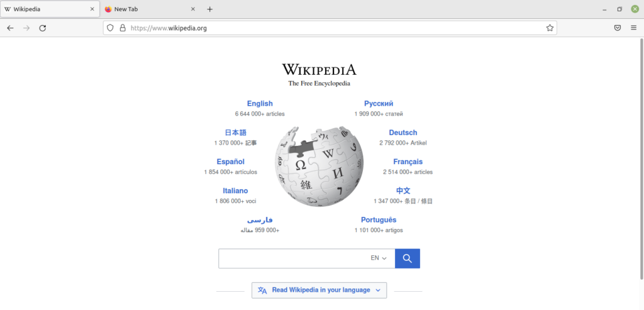Reload the current page
Viewport: 644px width, 310px height.
coord(43,28)
